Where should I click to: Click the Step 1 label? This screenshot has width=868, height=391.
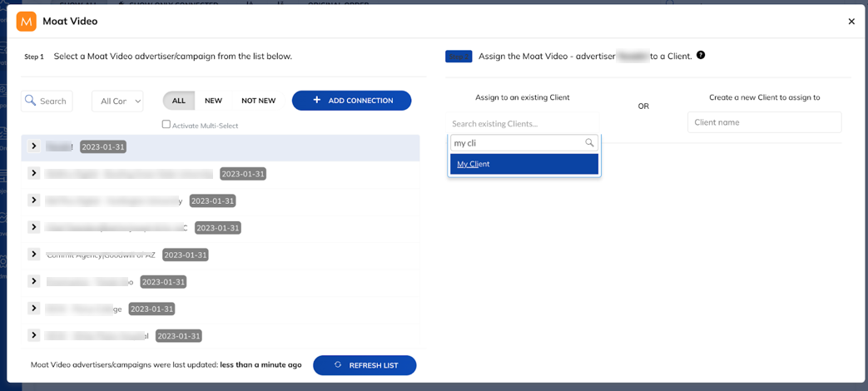[x=34, y=57]
